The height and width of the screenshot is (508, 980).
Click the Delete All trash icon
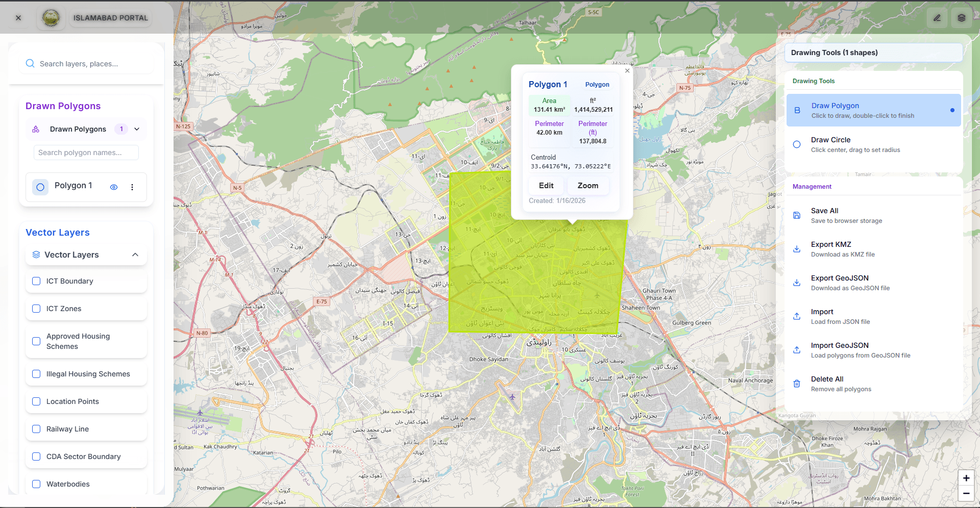coord(797,384)
